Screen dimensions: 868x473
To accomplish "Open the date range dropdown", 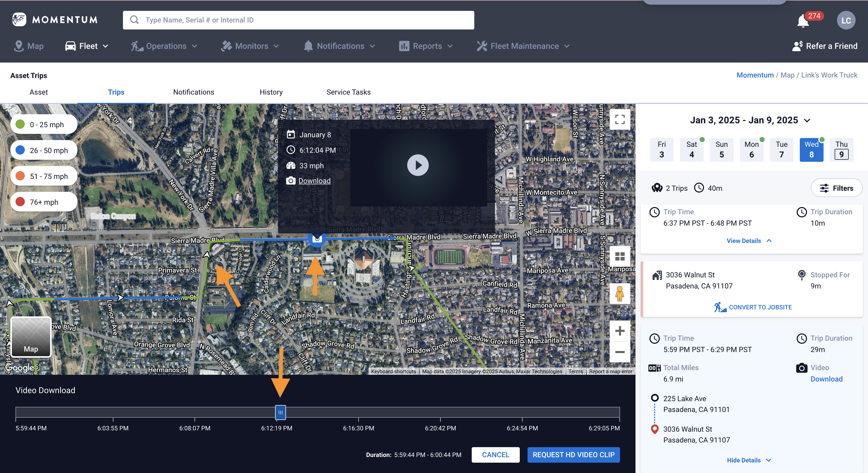I will (750, 120).
